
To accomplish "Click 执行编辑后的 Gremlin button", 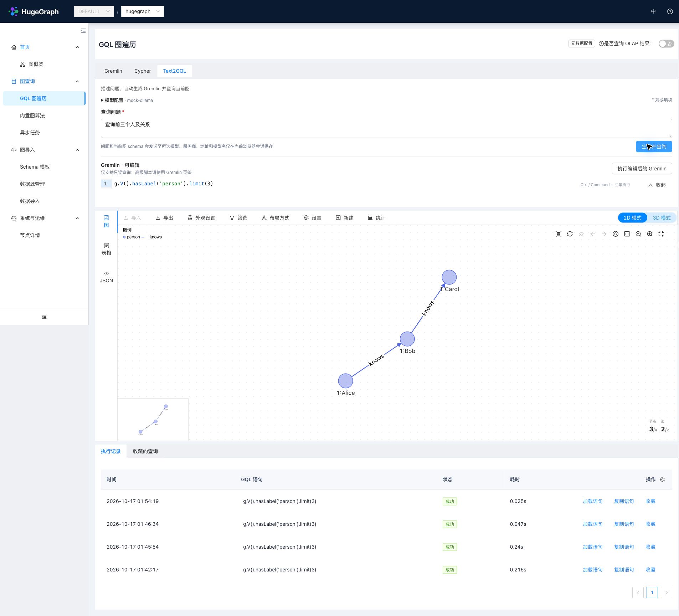I will tap(642, 169).
